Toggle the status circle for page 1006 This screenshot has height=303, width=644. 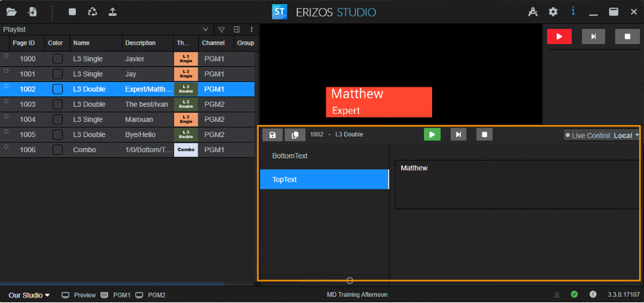coord(6,149)
